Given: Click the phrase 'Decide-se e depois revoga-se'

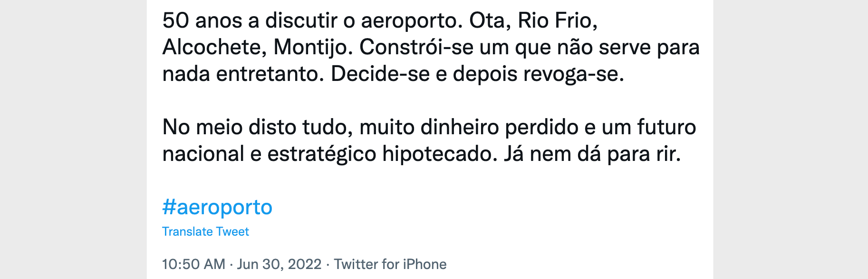Looking at the screenshot, I should click(477, 75).
